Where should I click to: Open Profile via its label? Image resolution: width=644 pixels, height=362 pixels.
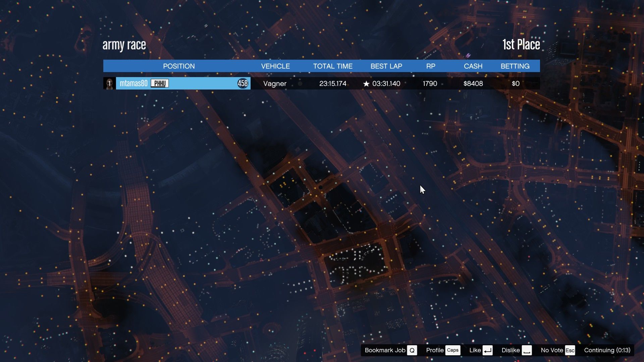[435, 350]
